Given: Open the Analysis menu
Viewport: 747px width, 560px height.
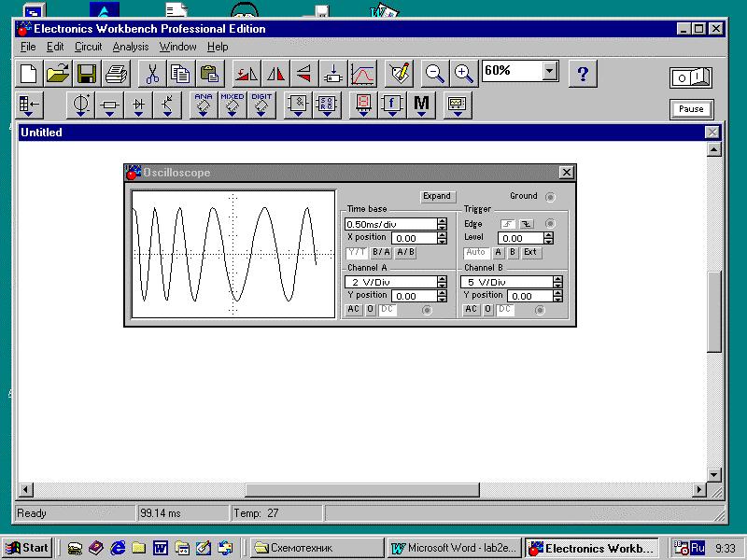Looking at the screenshot, I should (130, 47).
